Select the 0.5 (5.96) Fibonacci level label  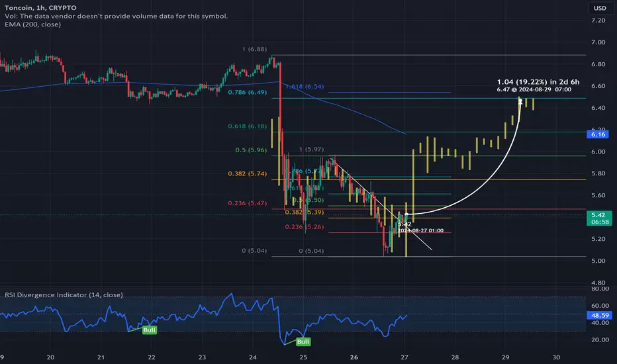(x=251, y=150)
